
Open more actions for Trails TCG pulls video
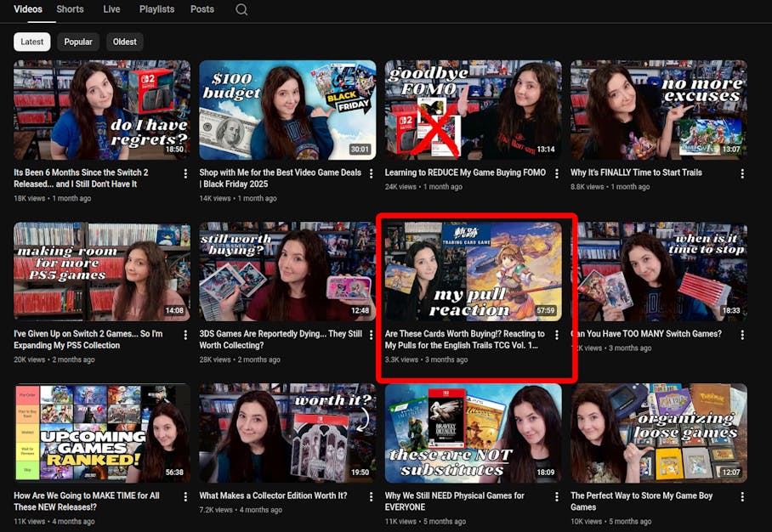[x=557, y=335]
